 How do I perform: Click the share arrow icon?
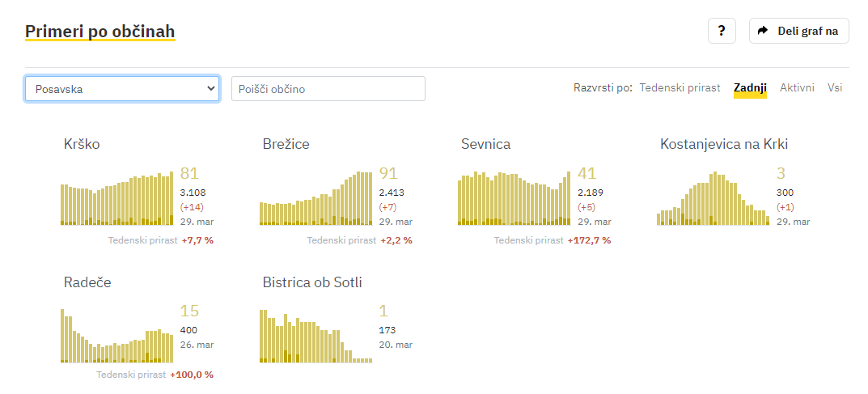coord(763,31)
